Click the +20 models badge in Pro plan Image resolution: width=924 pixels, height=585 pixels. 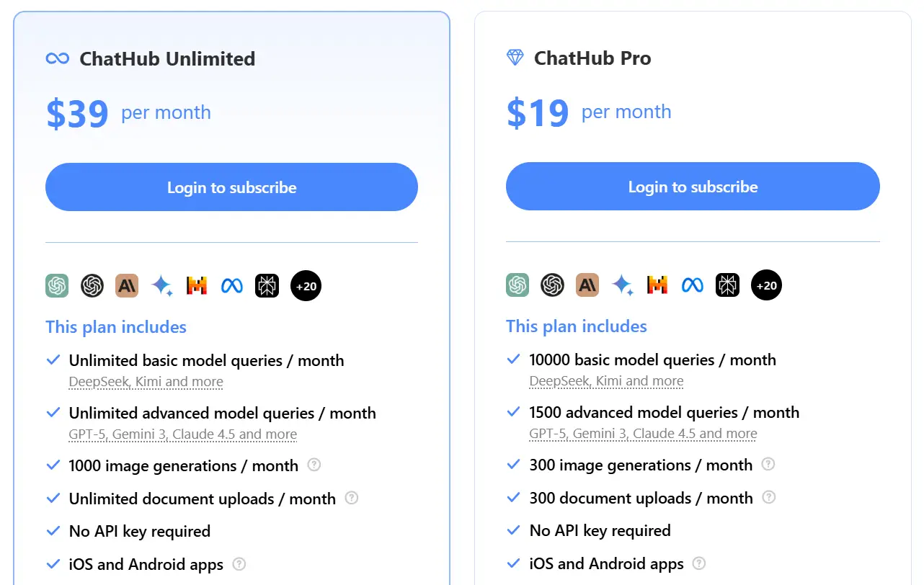pyautogui.click(x=766, y=285)
